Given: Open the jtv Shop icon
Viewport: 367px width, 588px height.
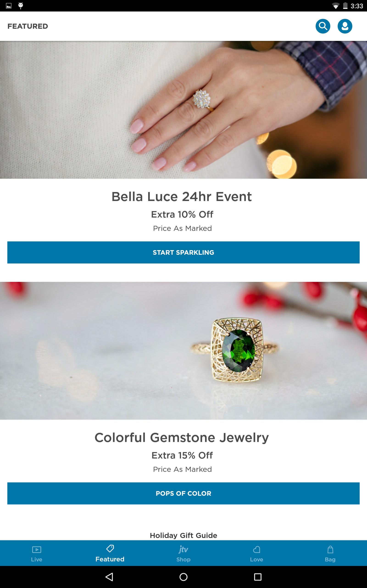Looking at the screenshot, I should click(x=183, y=549).
